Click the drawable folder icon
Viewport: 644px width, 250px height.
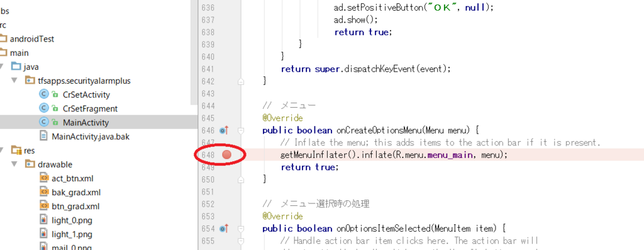tap(30, 164)
